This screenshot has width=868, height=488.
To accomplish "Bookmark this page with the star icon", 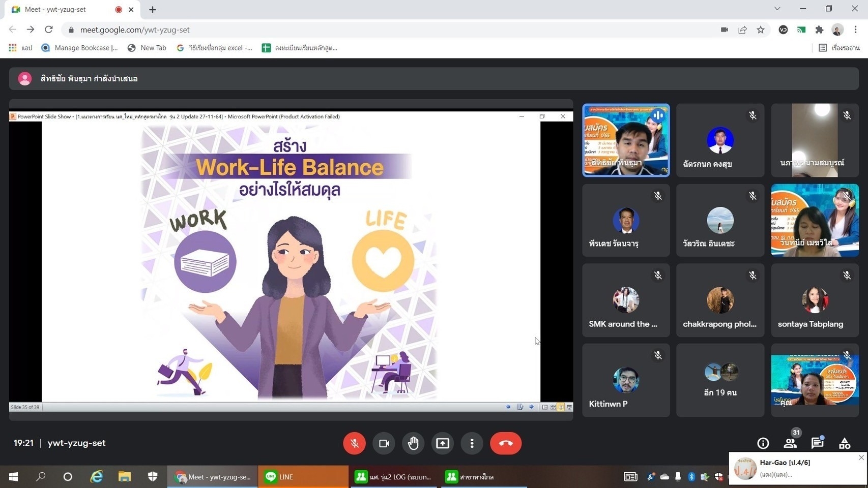I will click(761, 30).
